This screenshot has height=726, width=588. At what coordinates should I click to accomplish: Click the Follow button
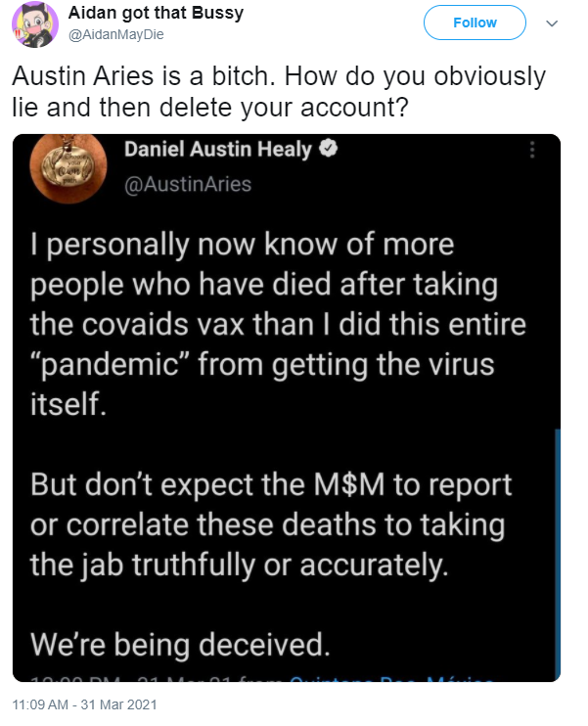tap(475, 23)
